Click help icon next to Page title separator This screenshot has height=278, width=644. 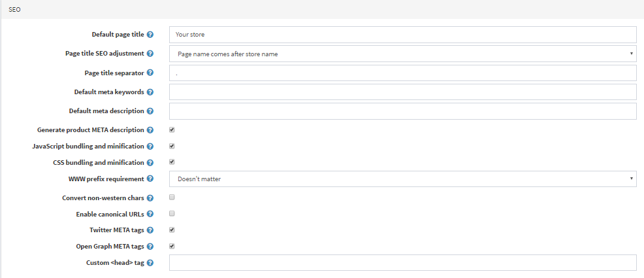coord(150,73)
